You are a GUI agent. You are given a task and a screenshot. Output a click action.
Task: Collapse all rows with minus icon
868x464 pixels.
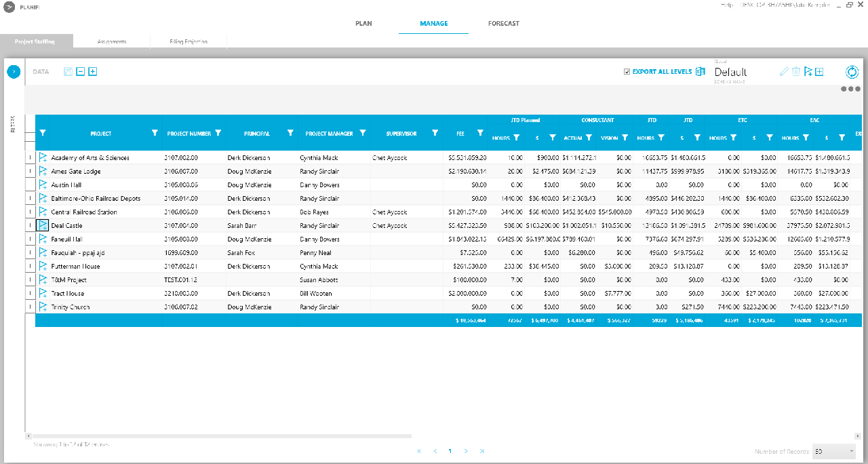[80, 71]
